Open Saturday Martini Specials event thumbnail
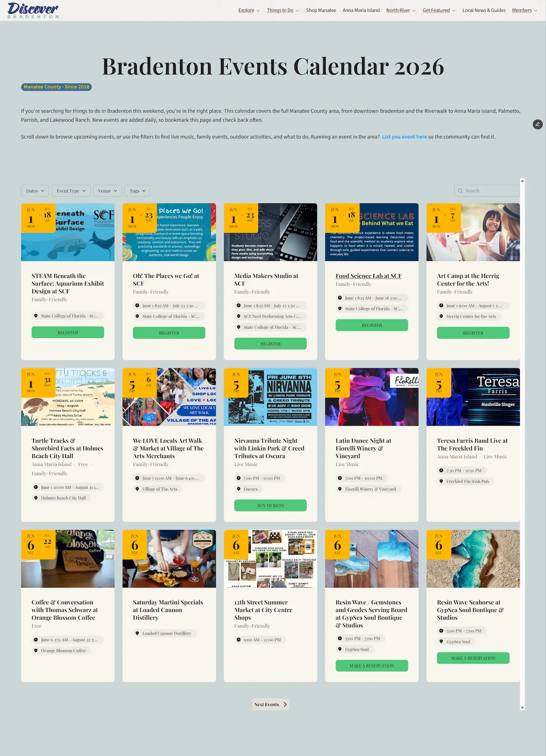The width and height of the screenshot is (546, 756). (169, 559)
